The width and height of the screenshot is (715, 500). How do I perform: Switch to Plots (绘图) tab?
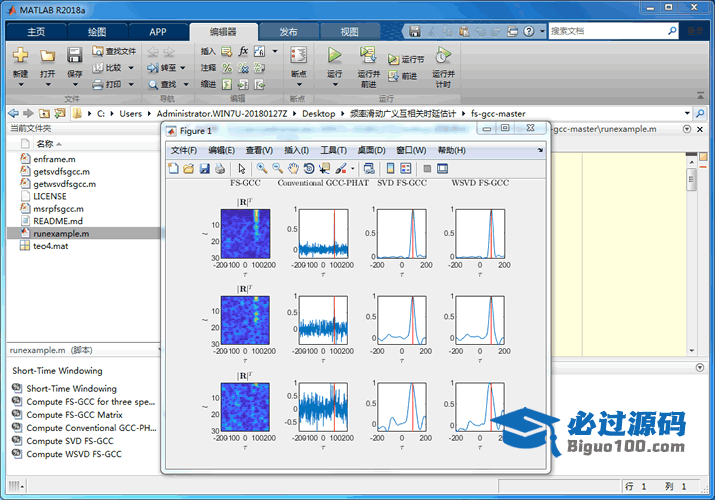[97, 32]
